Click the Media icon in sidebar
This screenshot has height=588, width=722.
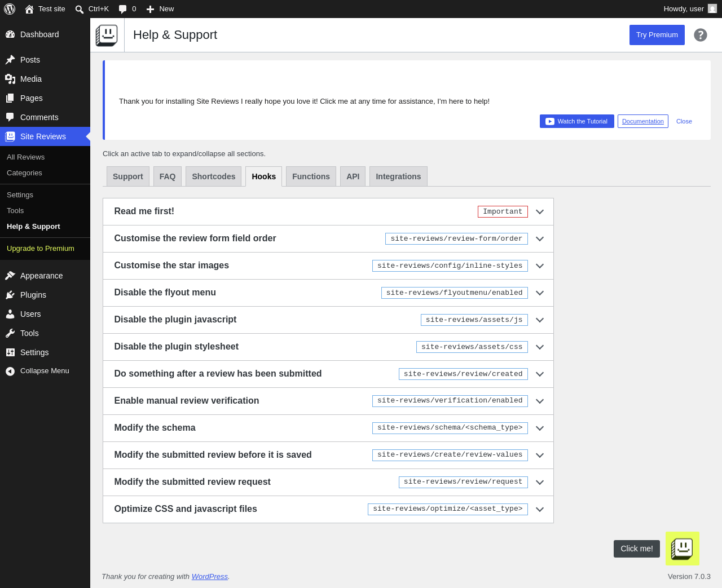(10, 79)
